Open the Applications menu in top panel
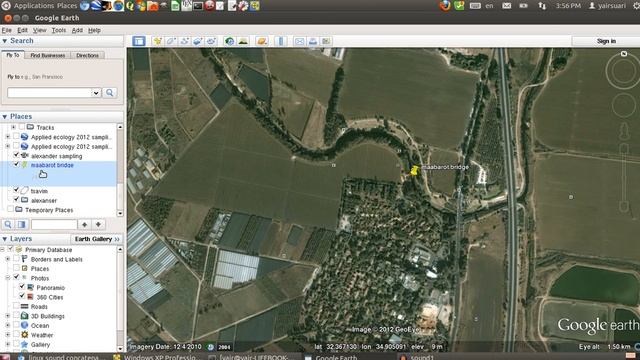Image resolution: width=640 pixels, height=360 pixels. point(34,6)
